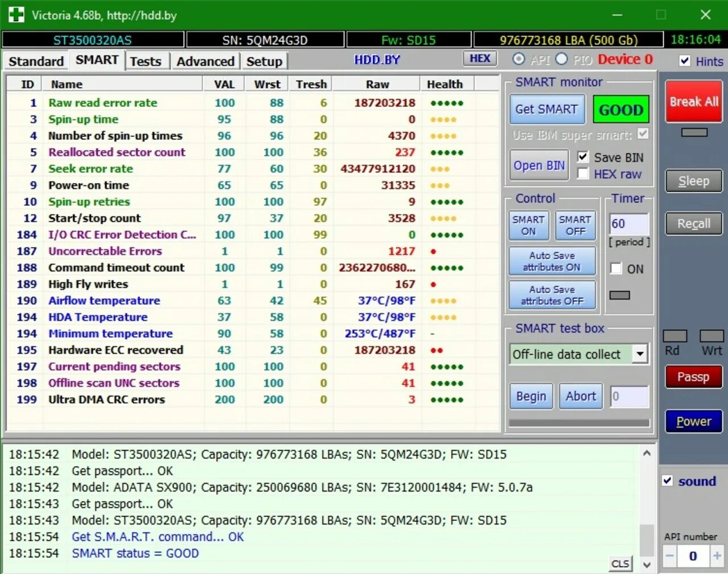Click the Rd indicator box

coord(675,336)
